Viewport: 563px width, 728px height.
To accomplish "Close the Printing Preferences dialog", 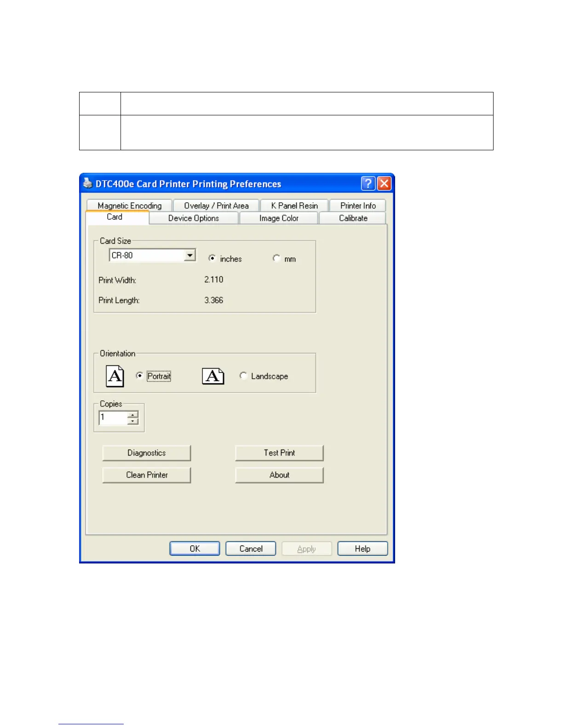I will click(x=384, y=184).
